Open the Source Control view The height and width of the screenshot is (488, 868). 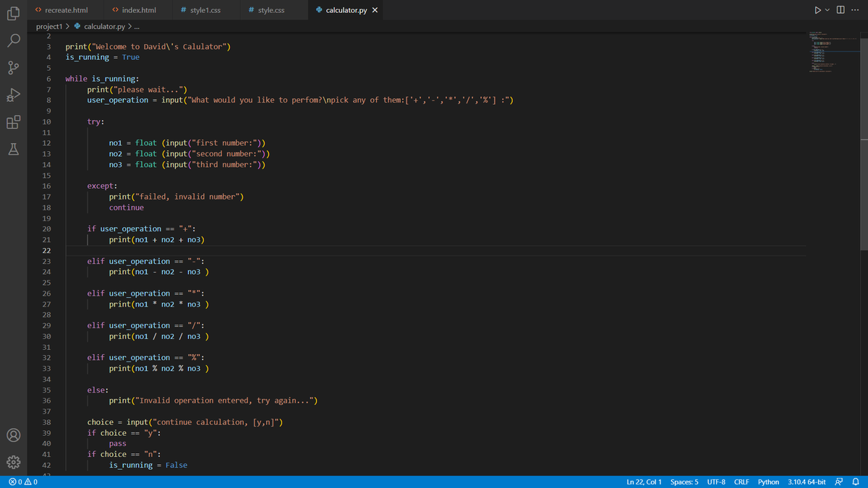13,69
